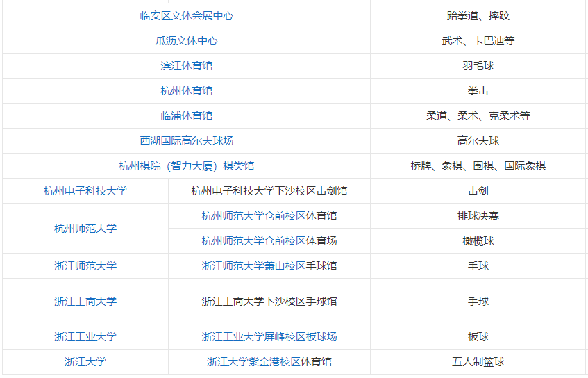Select the 拳击 cell
Screen dimensions: 588x378
478,91
